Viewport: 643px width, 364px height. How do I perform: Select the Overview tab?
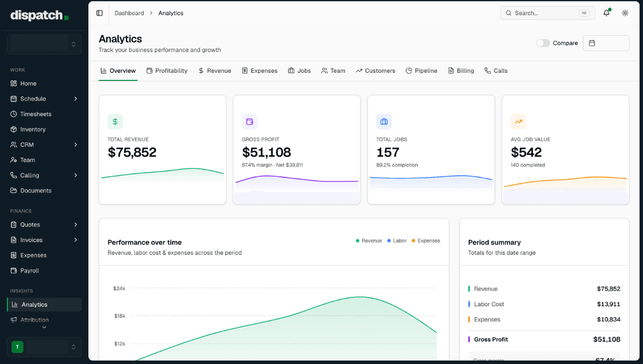point(118,71)
